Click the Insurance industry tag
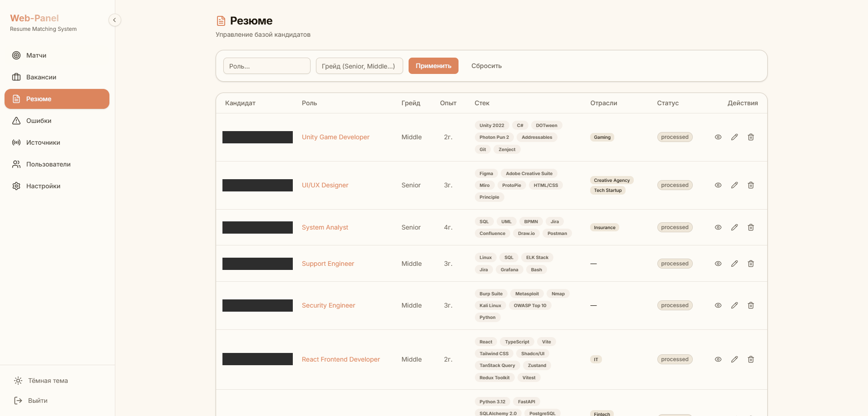The height and width of the screenshot is (416, 868). [604, 227]
